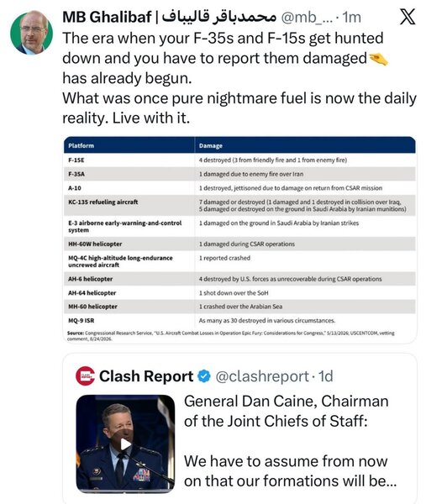Click Clash Report's blue verified badge
The height and width of the screenshot is (504, 426).
pos(203,376)
